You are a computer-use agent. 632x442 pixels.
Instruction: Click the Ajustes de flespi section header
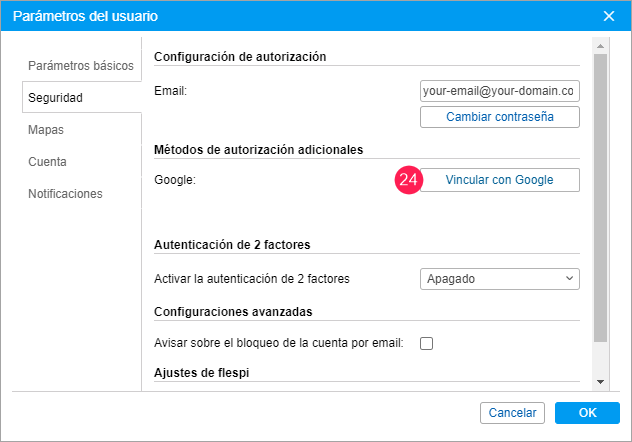(201, 374)
